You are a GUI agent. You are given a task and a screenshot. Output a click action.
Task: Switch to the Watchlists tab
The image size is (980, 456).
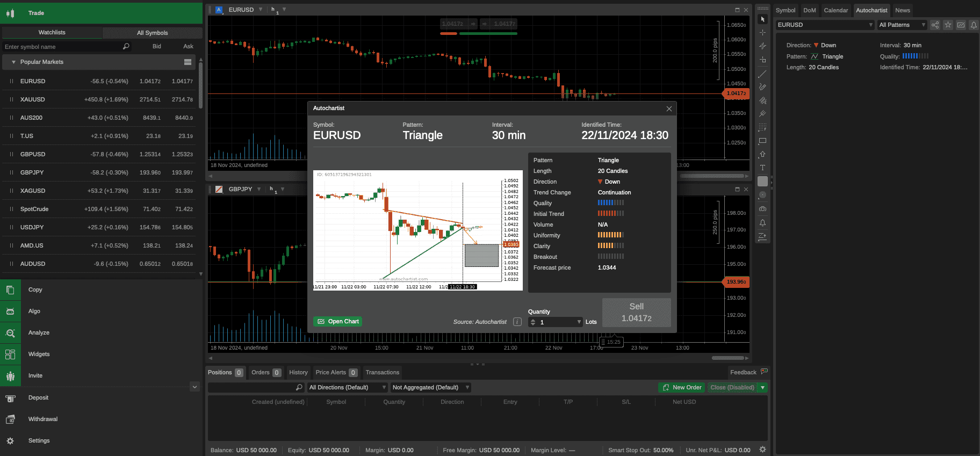pyautogui.click(x=52, y=33)
